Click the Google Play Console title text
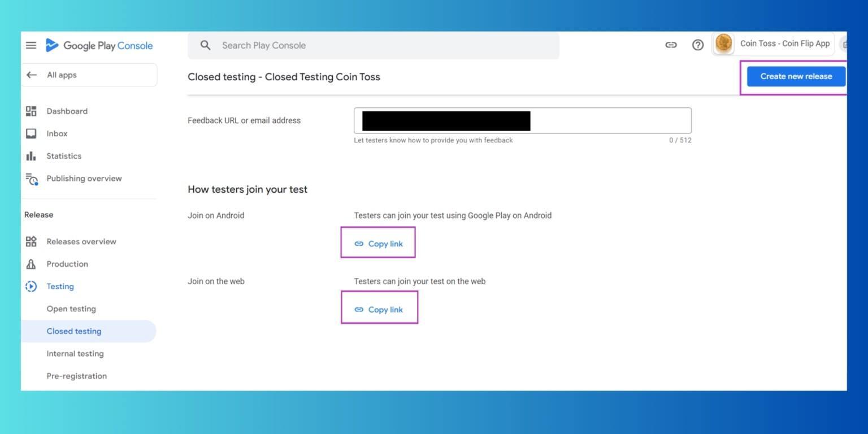Viewport: 868px width, 434px height. pos(108,46)
